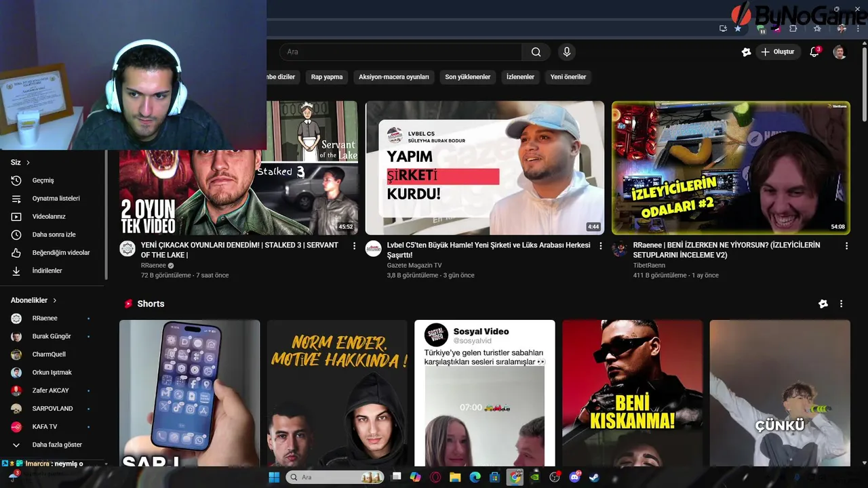Image resolution: width=868 pixels, height=488 pixels.
Task: Open the Gazete Magazin TV channel name link
Action: point(414,266)
